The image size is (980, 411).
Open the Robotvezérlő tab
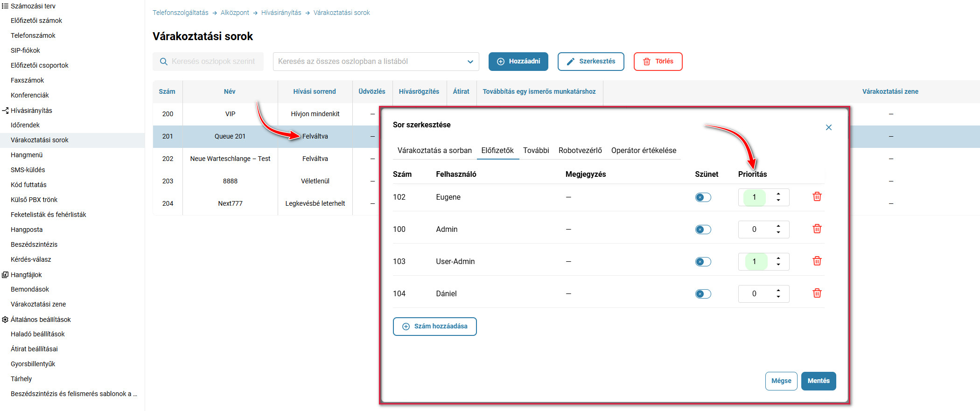coord(580,150)
